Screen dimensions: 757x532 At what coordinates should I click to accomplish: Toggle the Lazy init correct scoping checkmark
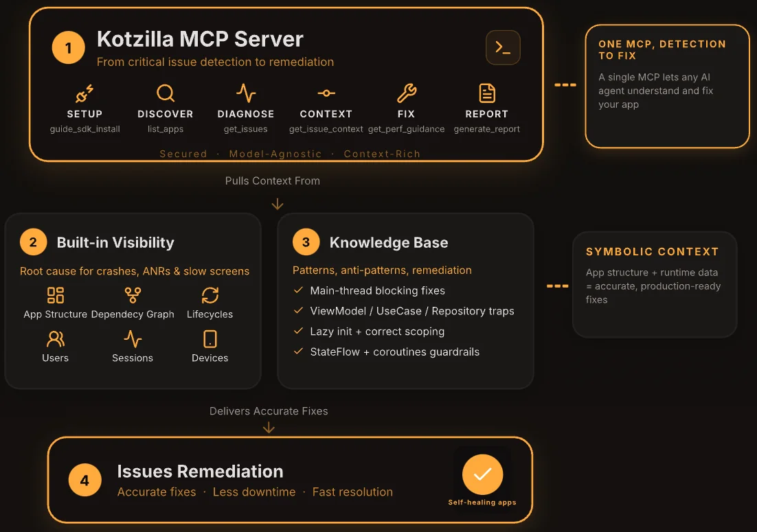click(298, 332)
